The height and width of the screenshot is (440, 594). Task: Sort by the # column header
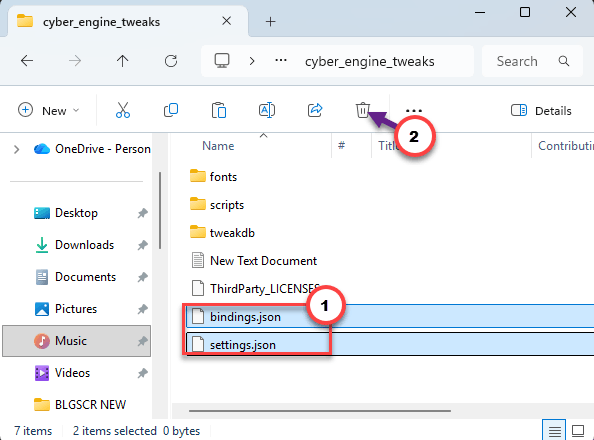[x=341, y=145]
